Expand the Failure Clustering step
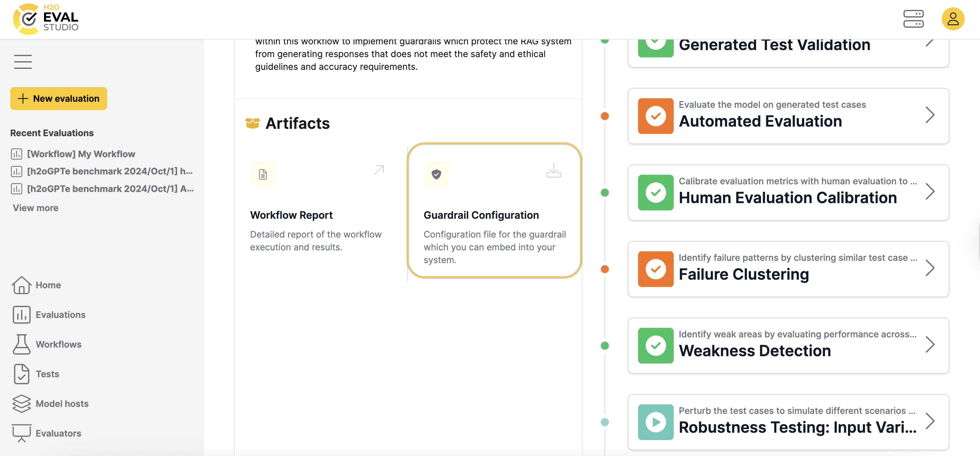 point(929,268)
